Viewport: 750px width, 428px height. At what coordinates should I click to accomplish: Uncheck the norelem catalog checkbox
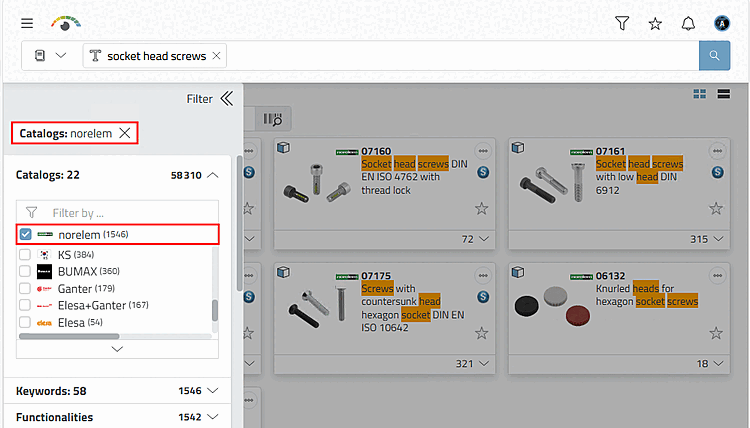(x=25, y=234)
